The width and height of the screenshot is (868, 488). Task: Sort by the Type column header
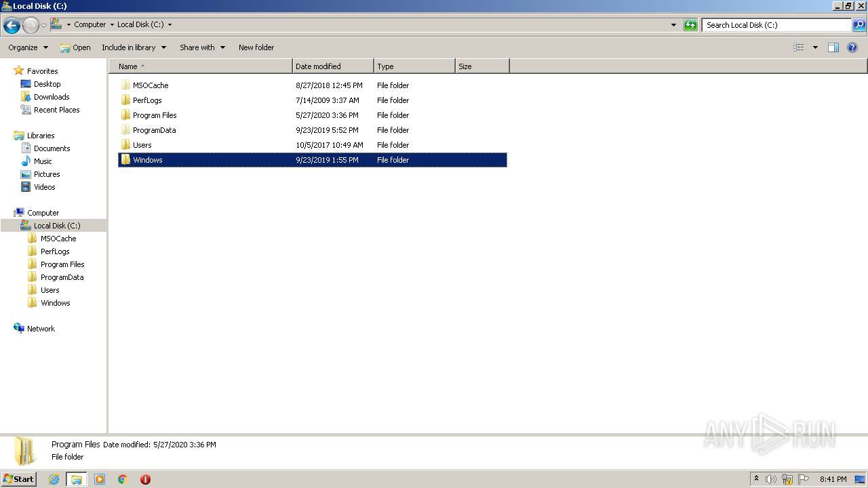point(414,66)
